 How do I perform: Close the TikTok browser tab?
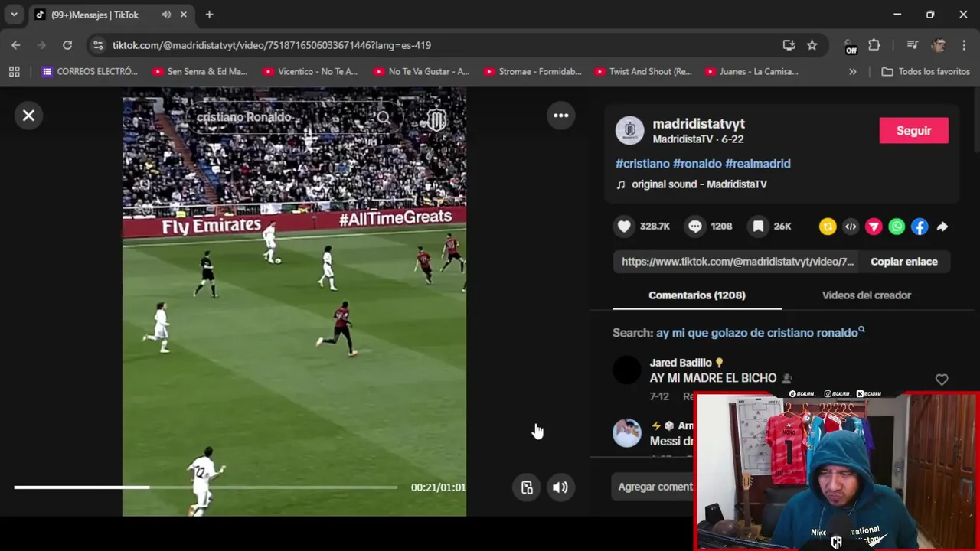(x=184, y=15)
